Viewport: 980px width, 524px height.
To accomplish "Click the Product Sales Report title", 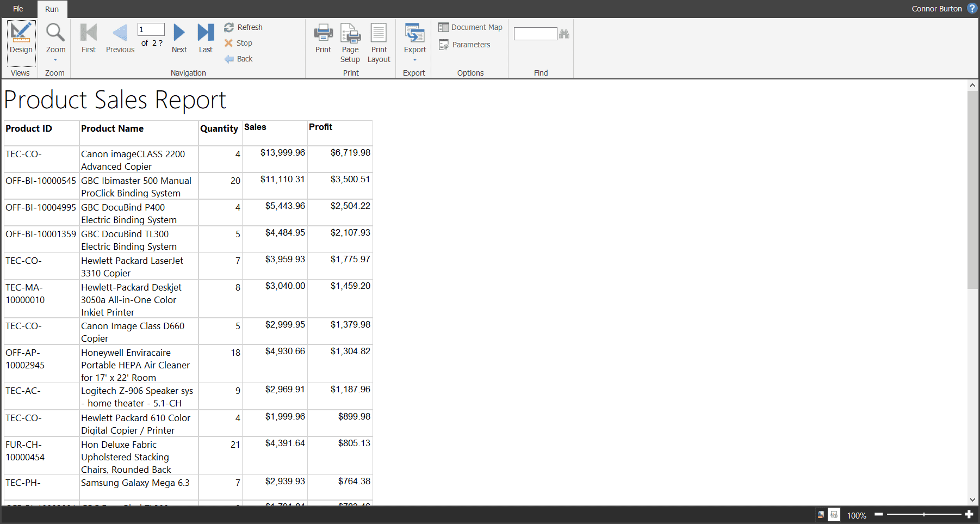I will click(115, 100).
